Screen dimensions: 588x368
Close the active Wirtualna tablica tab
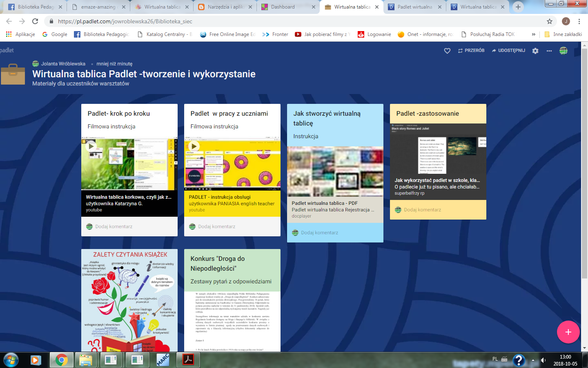[376, 7]
